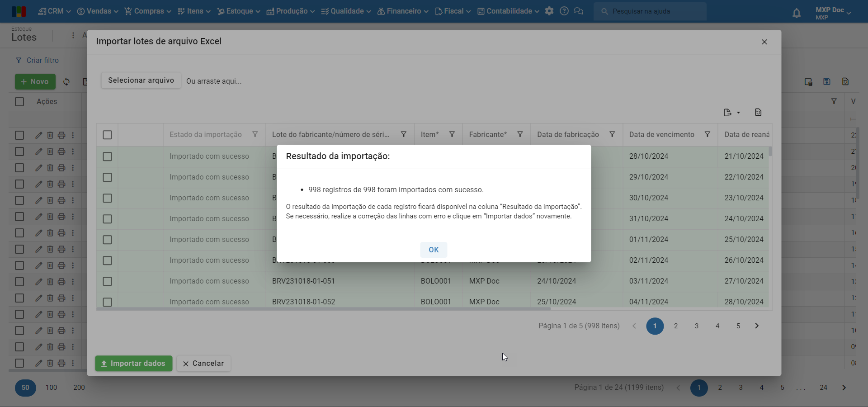Expand the Qualidade dropdown
The image size is (868, 407).
click(x=346, y=11)
